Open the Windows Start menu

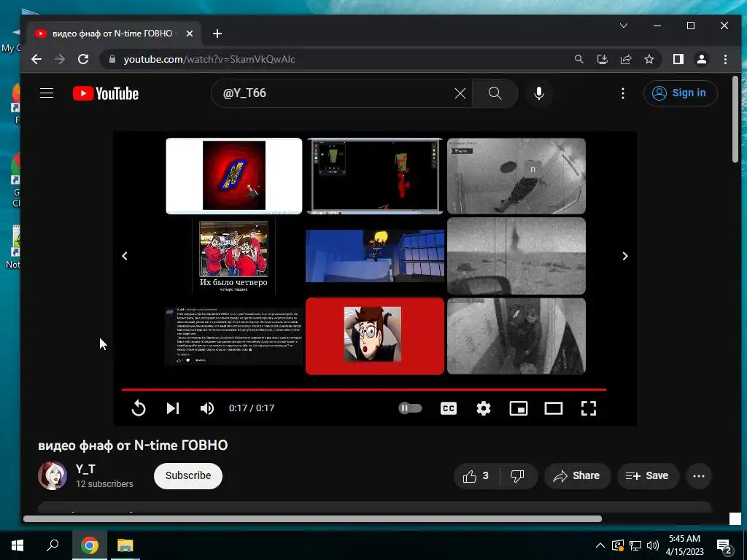pyautogui.click(x=18, y=545)
